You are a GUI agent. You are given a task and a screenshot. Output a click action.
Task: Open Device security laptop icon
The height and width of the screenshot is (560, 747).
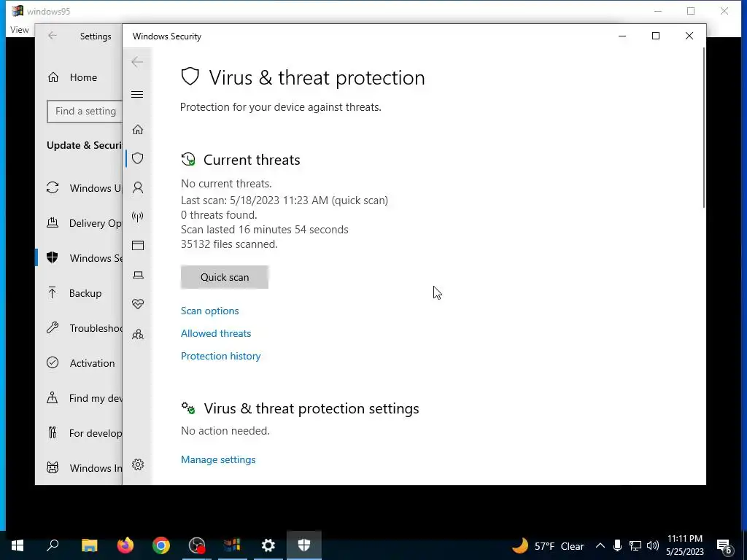coord(138,275)
